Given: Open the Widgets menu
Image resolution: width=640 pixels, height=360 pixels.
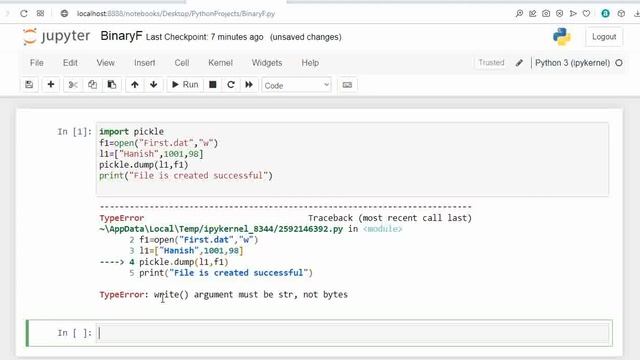Looking at the screenshot, I should (267, 63).
